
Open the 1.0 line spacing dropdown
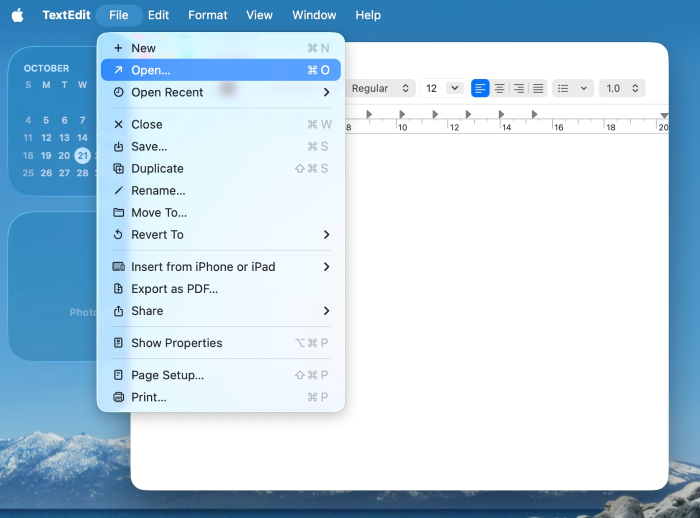click(622, 88)
